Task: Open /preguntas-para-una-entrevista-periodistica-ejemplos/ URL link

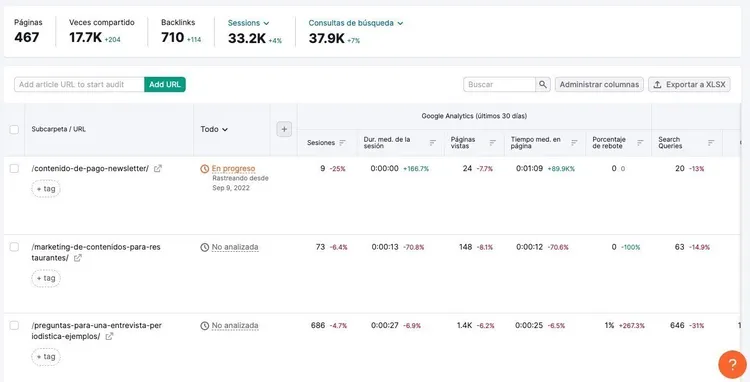Action: coord(97,331)
